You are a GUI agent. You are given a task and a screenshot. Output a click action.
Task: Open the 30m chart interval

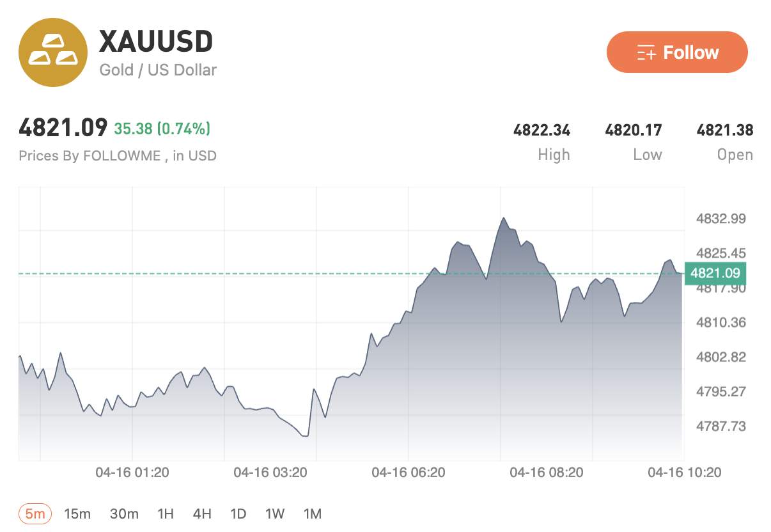click(x=125, y=513)
